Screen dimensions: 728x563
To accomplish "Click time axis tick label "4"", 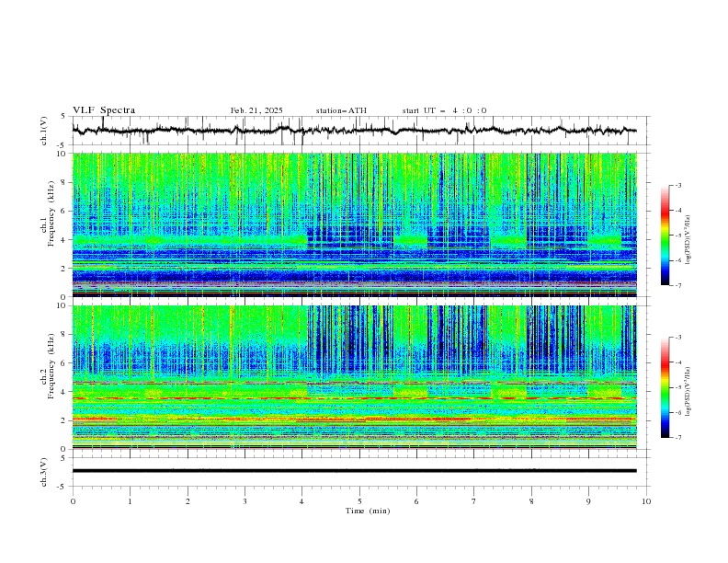I will point(302,501).
